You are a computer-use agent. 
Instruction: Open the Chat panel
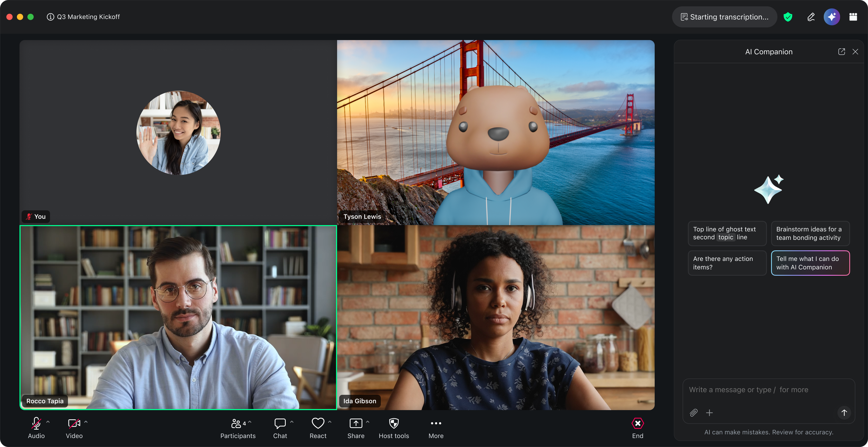(280, 424)
